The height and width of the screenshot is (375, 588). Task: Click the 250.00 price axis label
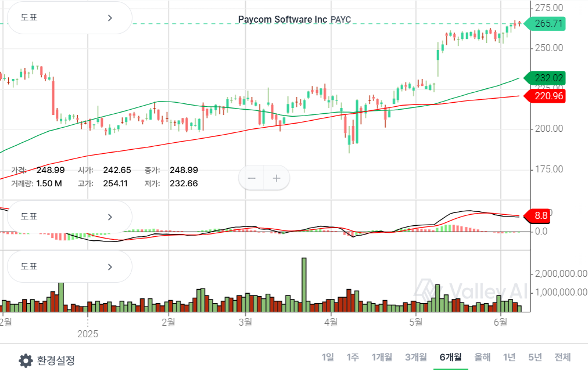point(549,48)
